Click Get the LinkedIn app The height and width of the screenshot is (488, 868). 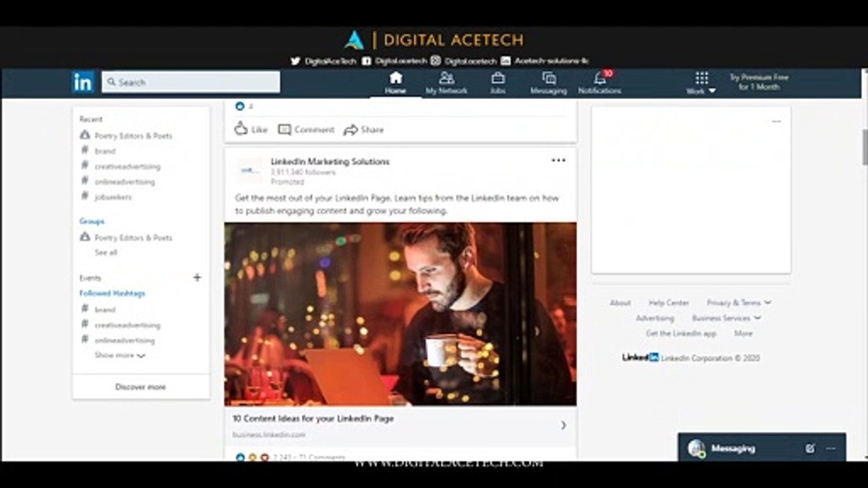pyautogui.click(x=681, y=333)
